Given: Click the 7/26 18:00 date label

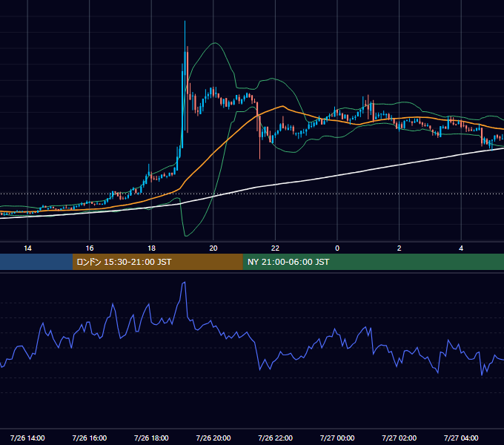Looking at the screenshot, I should pyautogui.click(x=151, y=438).
